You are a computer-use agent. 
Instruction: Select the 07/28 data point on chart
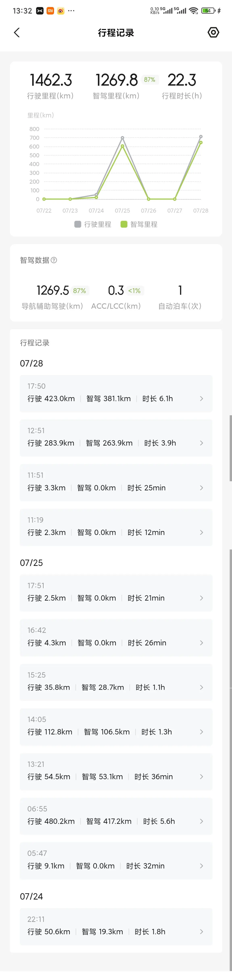(x=201, y=137)
